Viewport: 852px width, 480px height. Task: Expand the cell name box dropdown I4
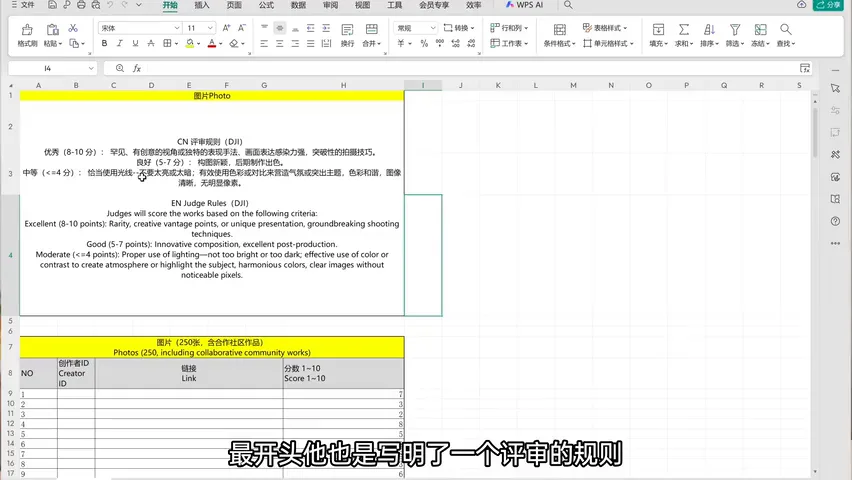(x=91, y=68)
